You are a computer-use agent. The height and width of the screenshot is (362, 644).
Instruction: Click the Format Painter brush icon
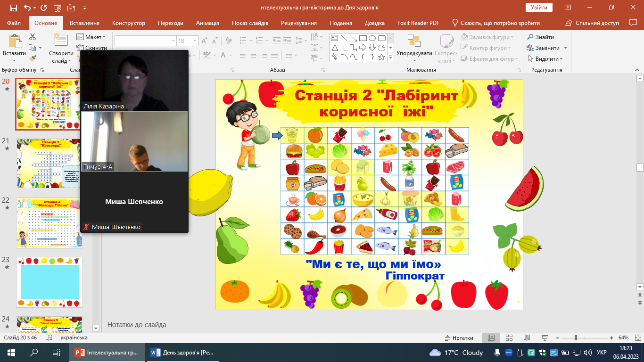[33, 58]
